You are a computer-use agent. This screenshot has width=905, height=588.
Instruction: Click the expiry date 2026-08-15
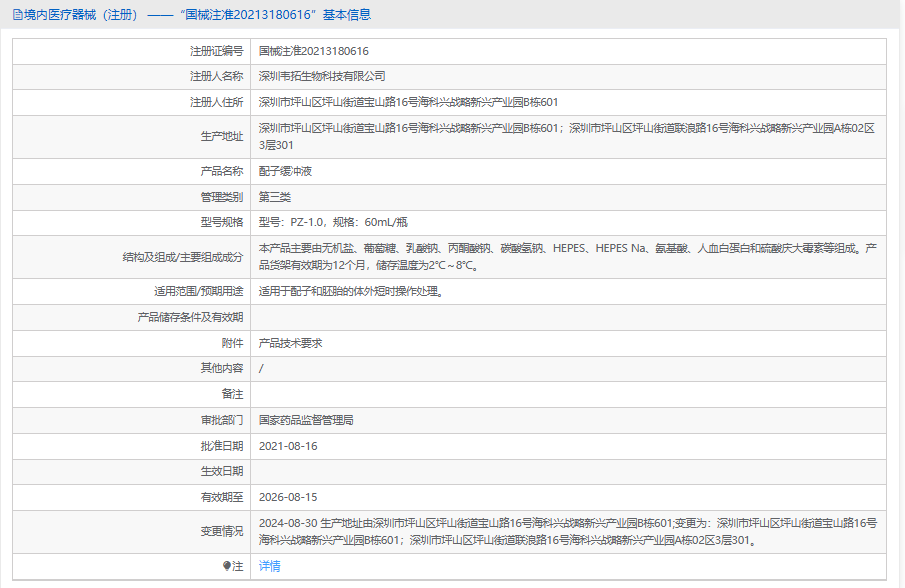(x=288, y=497)
